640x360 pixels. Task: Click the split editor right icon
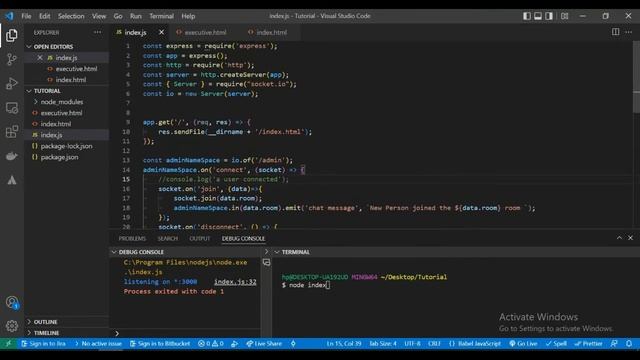pos(615,32)
